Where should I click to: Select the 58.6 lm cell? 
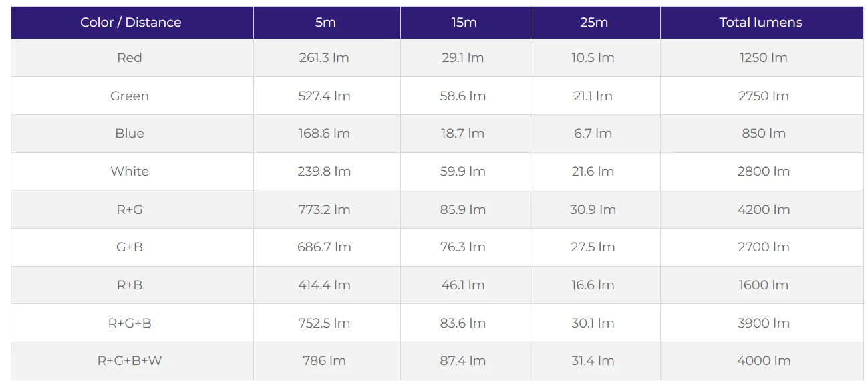point(463,96)
